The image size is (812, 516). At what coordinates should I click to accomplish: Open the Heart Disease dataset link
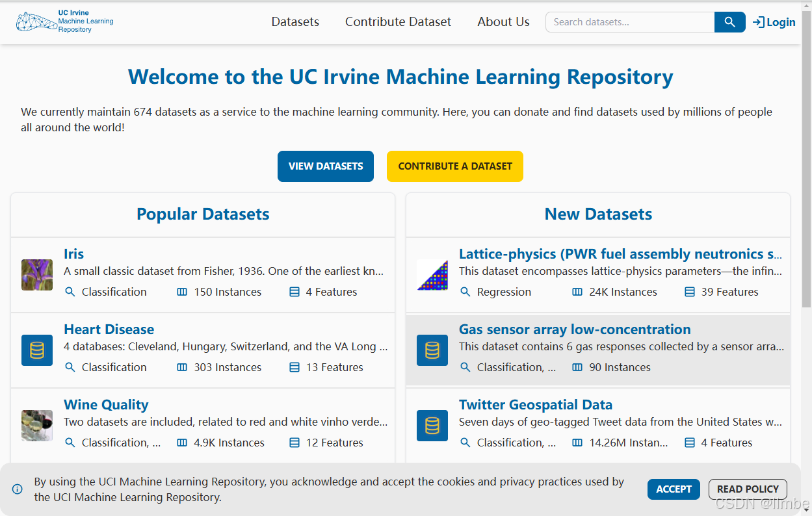(x=109, y=329)
